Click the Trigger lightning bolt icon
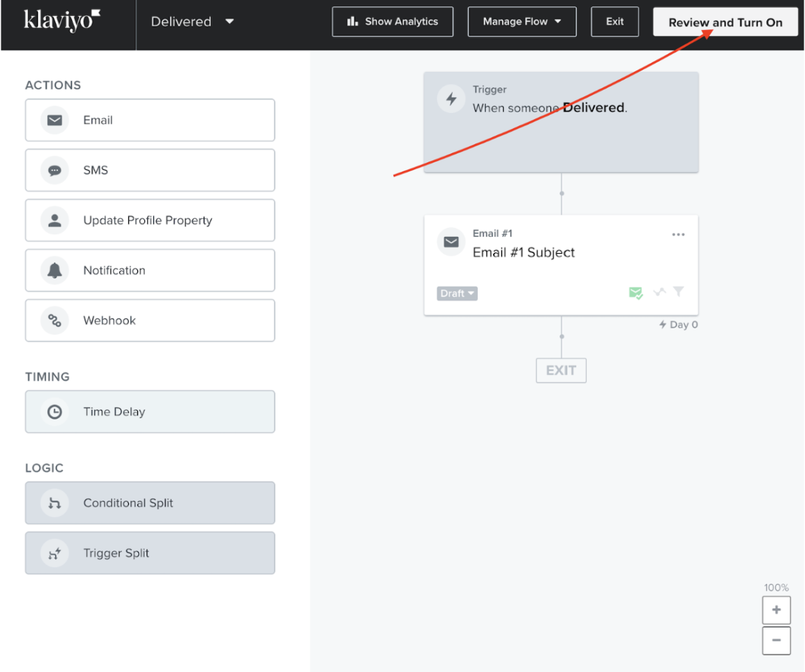805x672 pixels. [451, 98]
